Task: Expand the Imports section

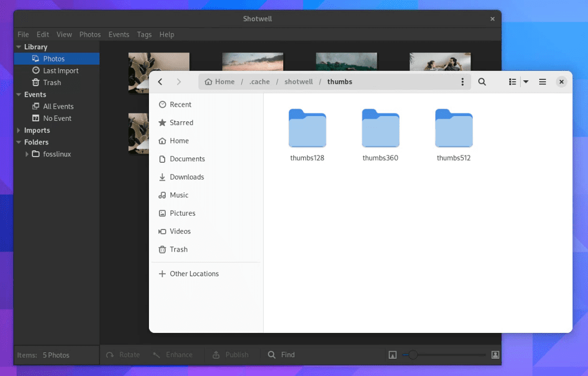Action: click(18, 130)
